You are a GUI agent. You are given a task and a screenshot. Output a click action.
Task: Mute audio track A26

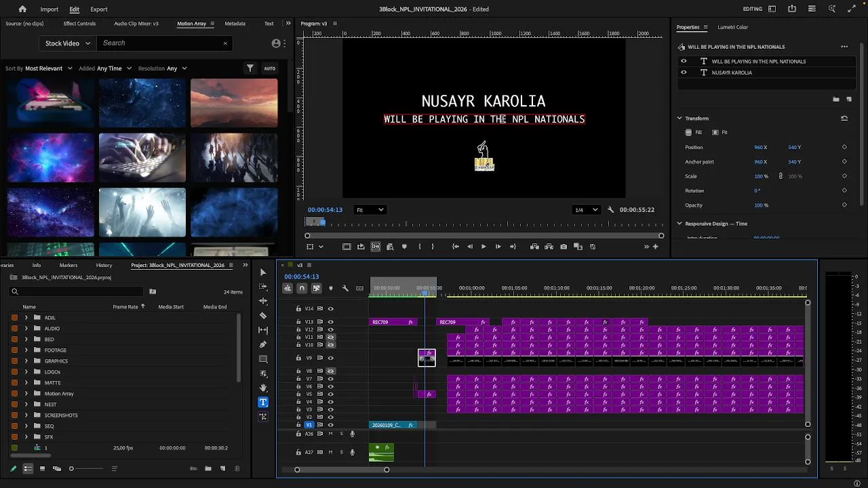(x=331, y=434)
